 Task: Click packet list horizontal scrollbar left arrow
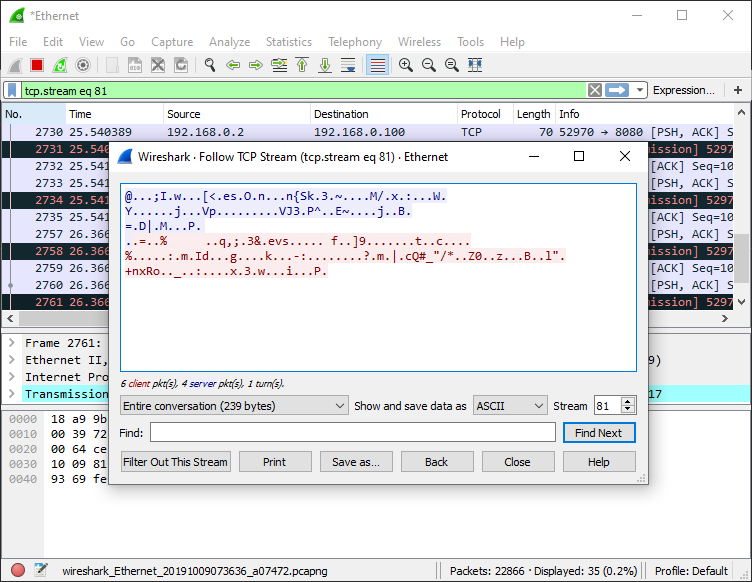click(x=11, y=318)
